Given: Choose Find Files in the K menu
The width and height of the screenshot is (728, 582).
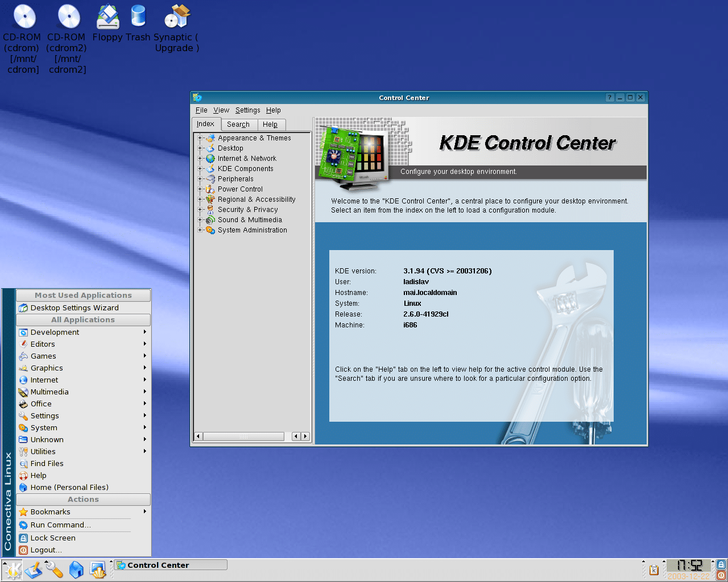Looking at the screenshot, I should pos(83,464).
